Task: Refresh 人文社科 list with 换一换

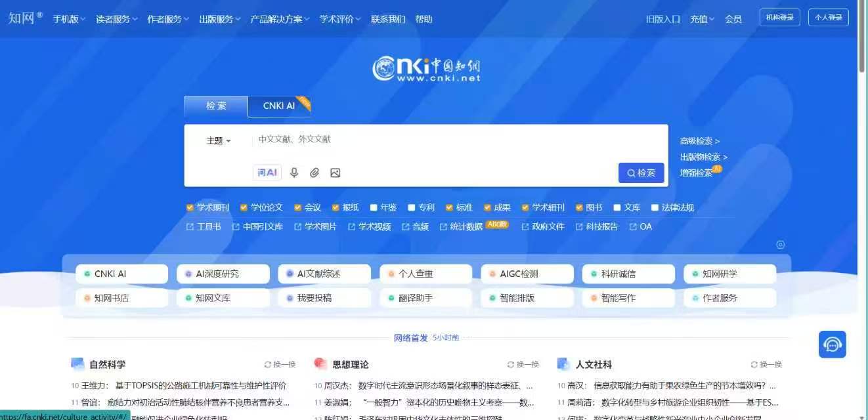Action: point(766,364)
